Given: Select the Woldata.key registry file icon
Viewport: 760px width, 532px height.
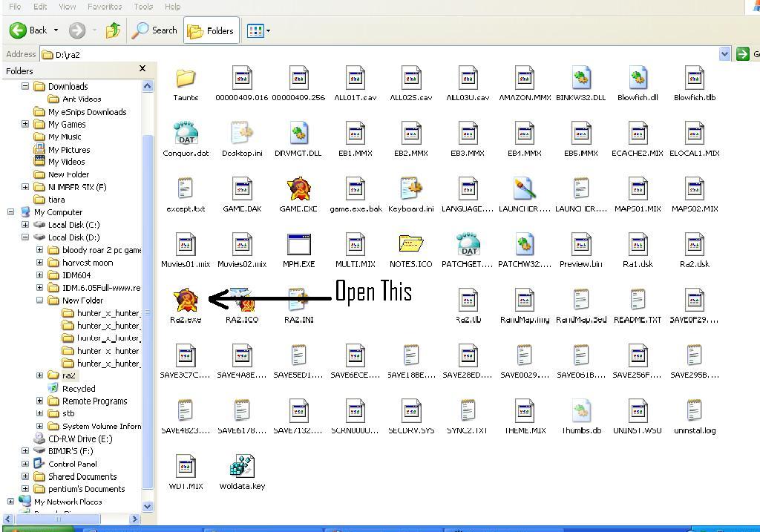Looking at the screenshot, I should click(242, 467).
